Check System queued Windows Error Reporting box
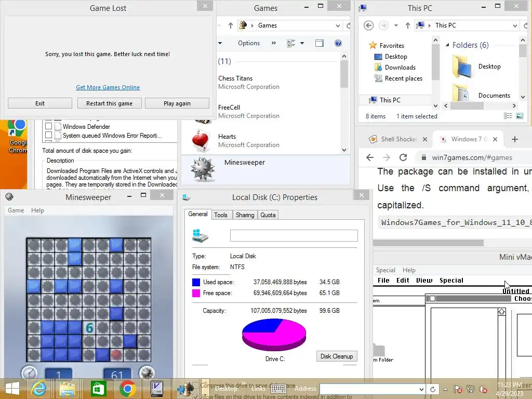 point(48,135)
